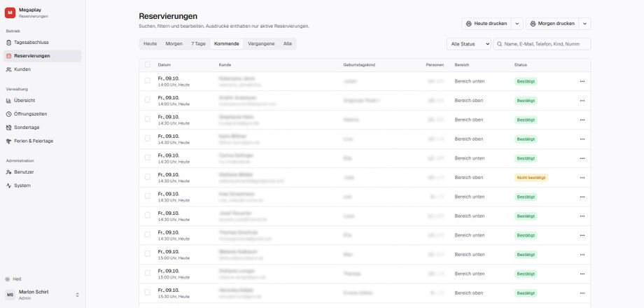The width and height of the screenshot is (644, 308).
Task: Expand the Heute drucken options arrow
Action: 517,24
